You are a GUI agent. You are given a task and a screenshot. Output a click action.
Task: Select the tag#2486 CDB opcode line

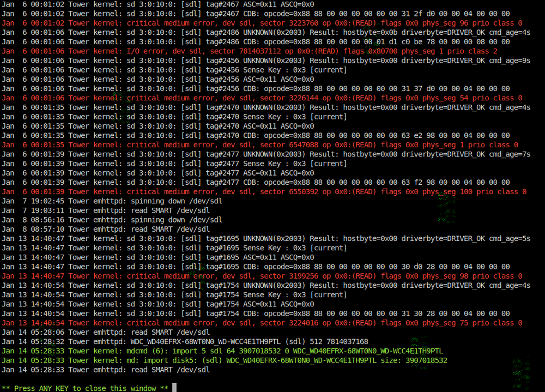pyautogui.click(x=256, y=42)
